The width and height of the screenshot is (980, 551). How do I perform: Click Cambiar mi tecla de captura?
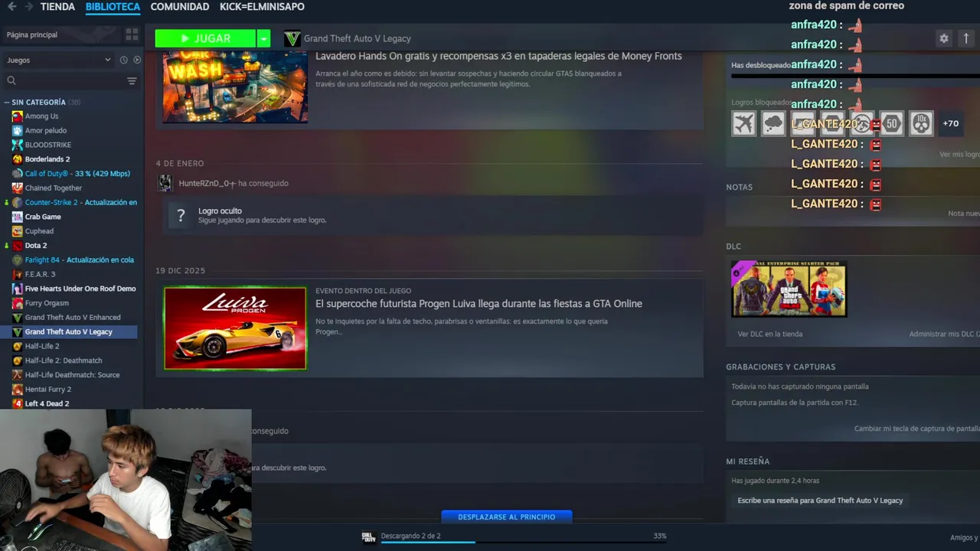click(916, 429)
